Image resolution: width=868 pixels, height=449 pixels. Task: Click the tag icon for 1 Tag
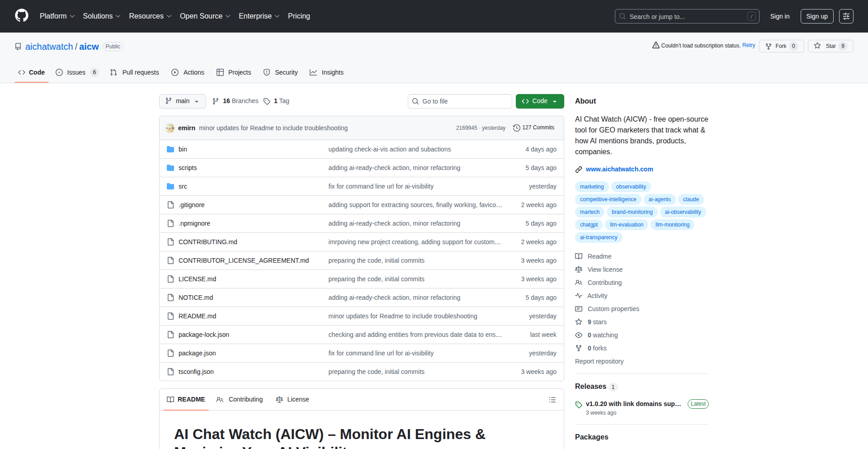pos(267,101)
